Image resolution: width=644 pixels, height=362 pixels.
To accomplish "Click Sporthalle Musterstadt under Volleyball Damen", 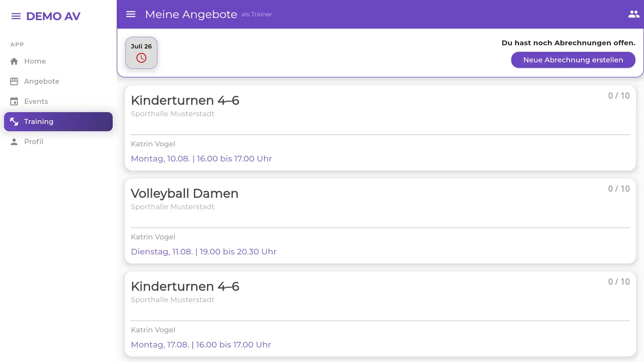I will [173, 207].
